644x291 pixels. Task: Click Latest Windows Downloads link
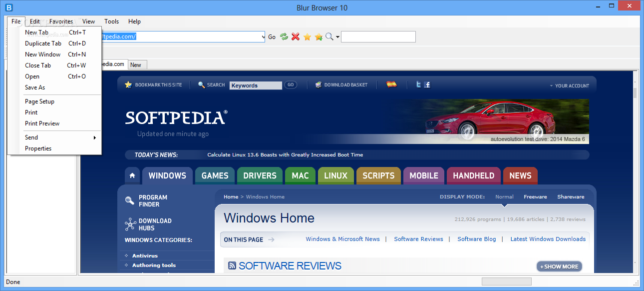548,239
